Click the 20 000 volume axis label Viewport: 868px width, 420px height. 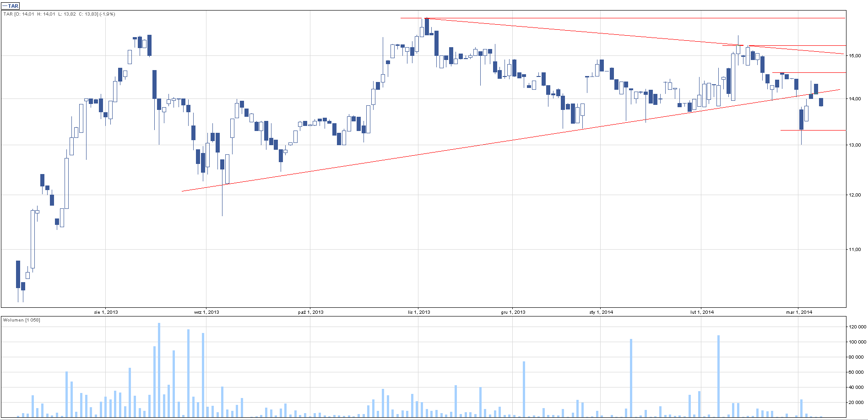pyautogui.click(x=857, y=403)
